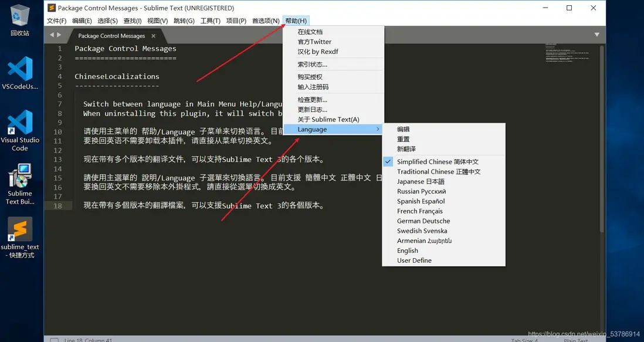Switch language to English

point(443,250)
